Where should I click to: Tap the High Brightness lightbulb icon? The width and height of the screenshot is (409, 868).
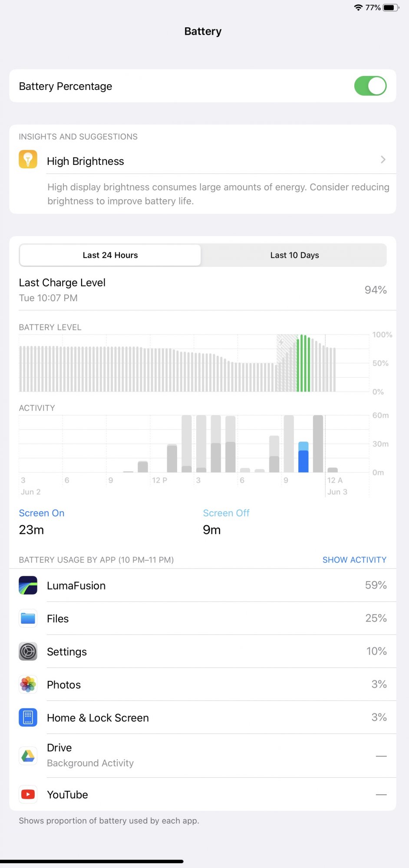(x=28, y=159)
